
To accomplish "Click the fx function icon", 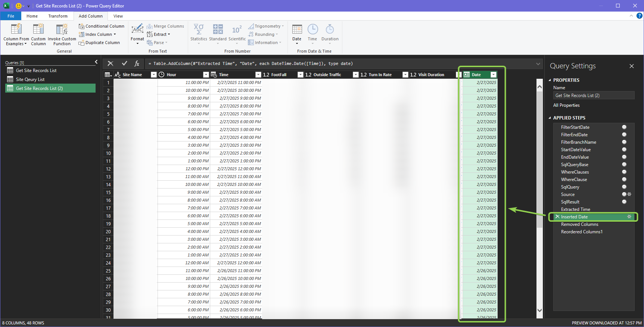I will (137, 63).
